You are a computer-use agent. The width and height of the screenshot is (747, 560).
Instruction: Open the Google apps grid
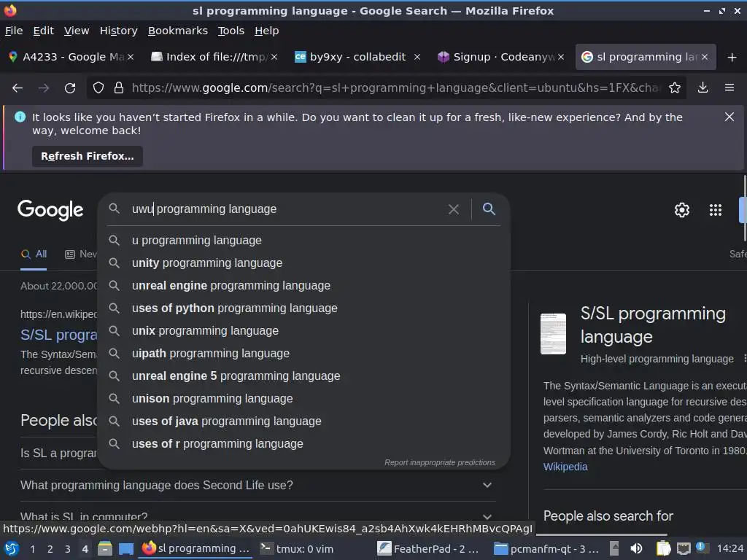[716, 210]
